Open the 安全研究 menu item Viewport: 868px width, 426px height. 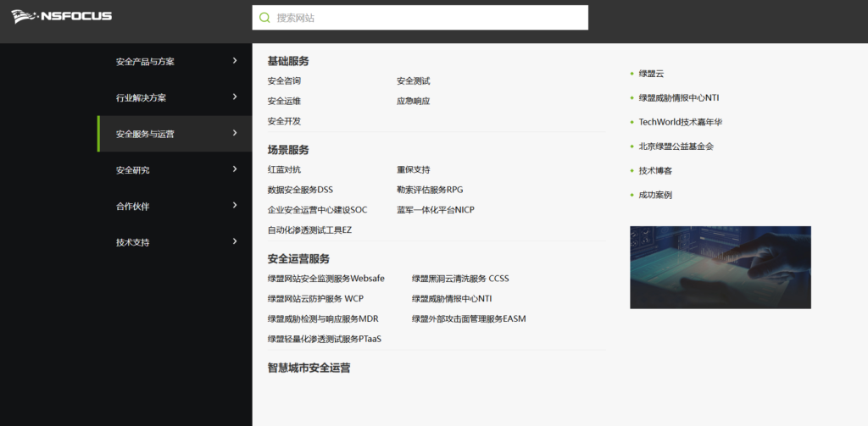click(x=132, y=170)
